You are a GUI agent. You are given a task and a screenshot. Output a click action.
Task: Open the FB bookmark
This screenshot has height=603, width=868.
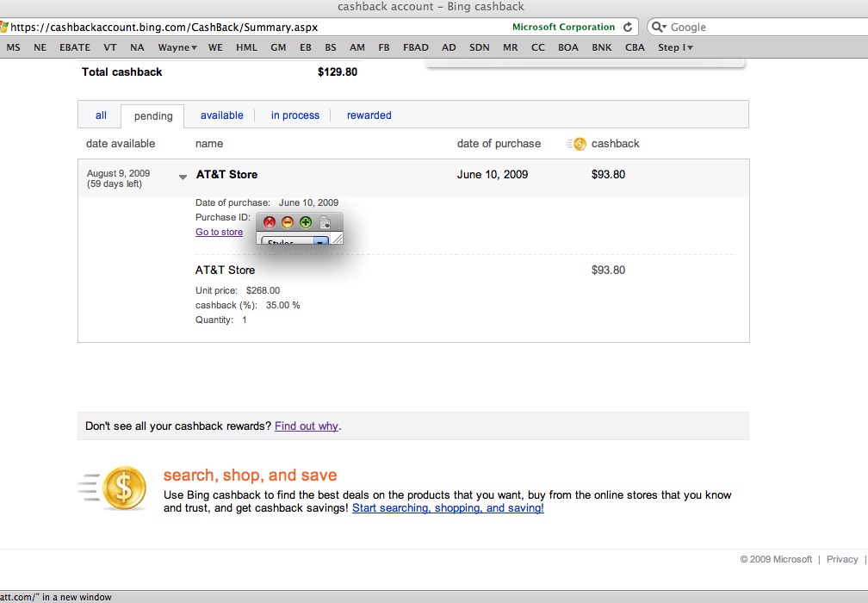384,47
